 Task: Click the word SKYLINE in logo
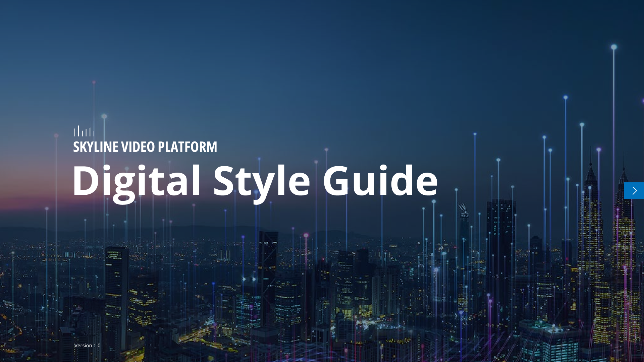click(x=96, y=147)
